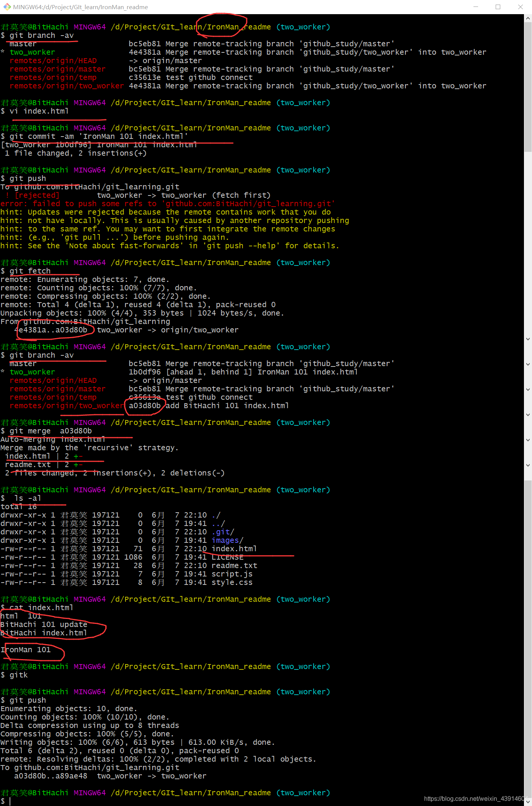The height and width of the screenshot is (806, 532).
Task: Click 'Unpacking objects: 100% (4/4)' line
Action: pyautogui.click(x=142, y=313)
